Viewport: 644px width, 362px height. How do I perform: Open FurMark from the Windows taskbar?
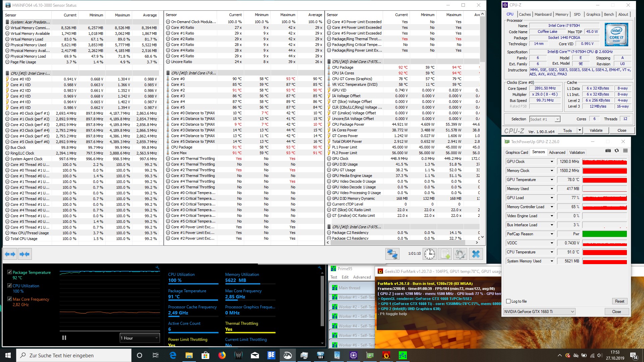(386, 355)
